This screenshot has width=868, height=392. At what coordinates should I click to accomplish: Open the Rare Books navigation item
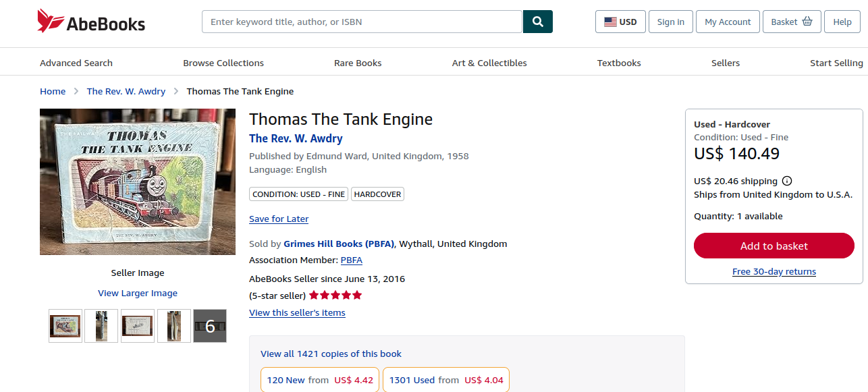[358, 63]
